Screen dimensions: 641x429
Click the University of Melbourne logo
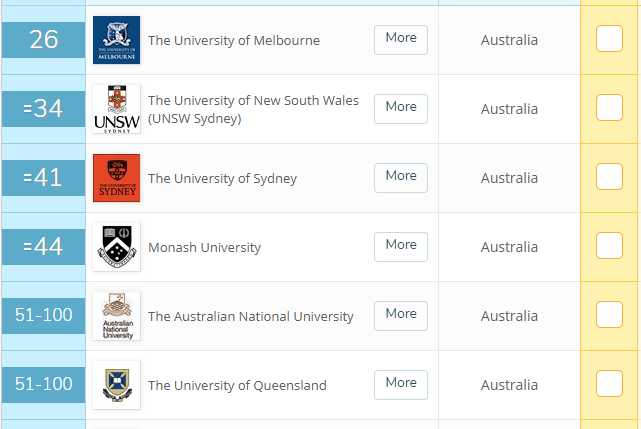coord(117,40)
